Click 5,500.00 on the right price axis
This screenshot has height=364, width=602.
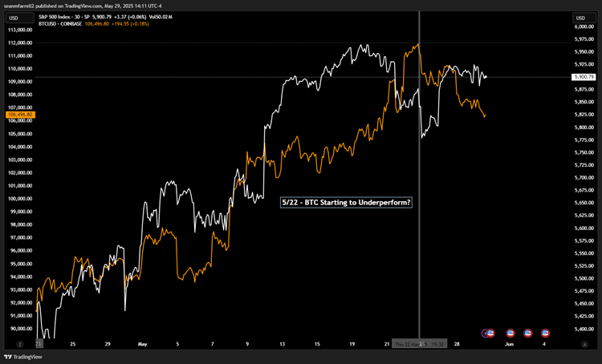[x=584, y=278]
